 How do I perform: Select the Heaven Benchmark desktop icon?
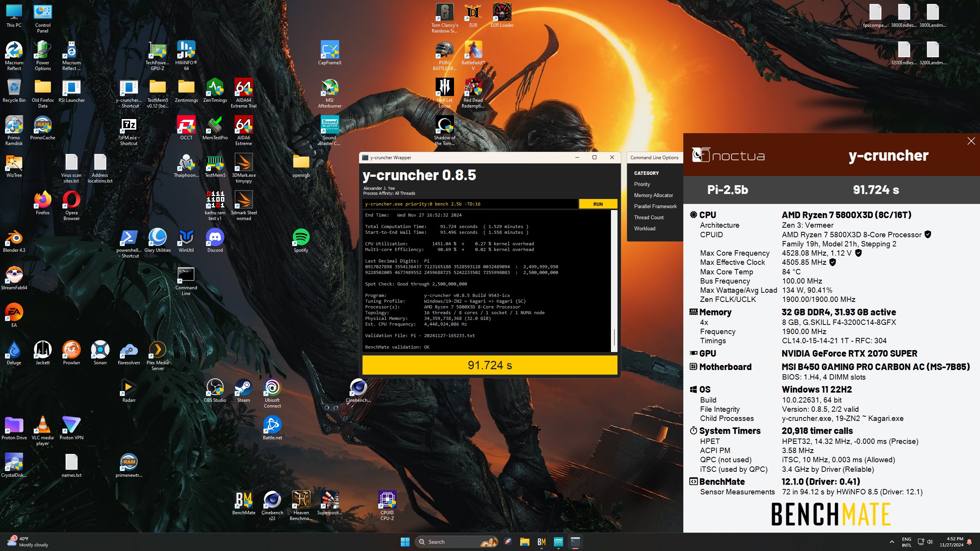point(301,505)
